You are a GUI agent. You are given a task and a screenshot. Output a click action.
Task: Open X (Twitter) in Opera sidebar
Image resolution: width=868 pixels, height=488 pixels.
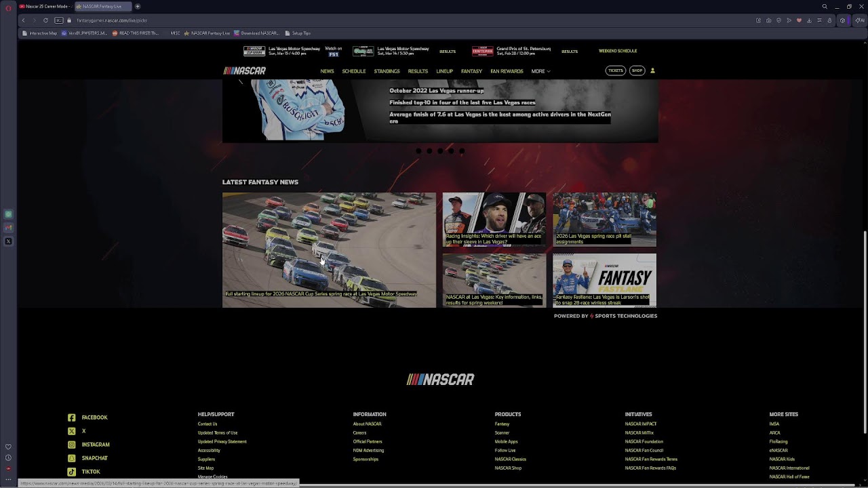coord(8,241)
